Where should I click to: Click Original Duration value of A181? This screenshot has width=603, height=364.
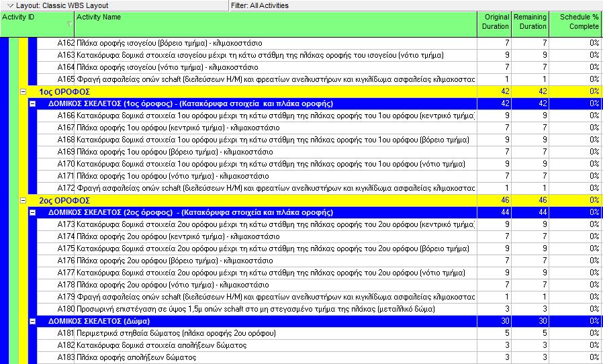[x=507, y=333]
